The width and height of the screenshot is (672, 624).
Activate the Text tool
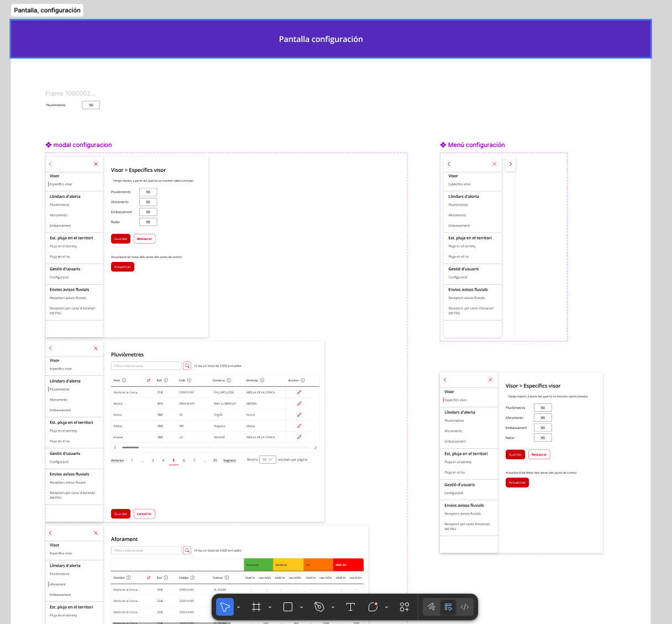[x=350, y=607]
